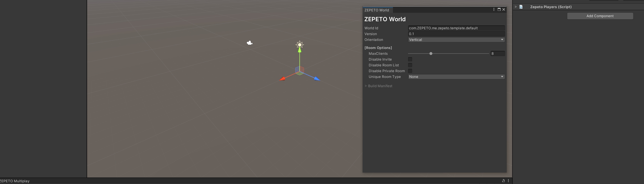Click the Version field showing 0.1
Viewport: 644px width, 184px height.
(456, 34)
